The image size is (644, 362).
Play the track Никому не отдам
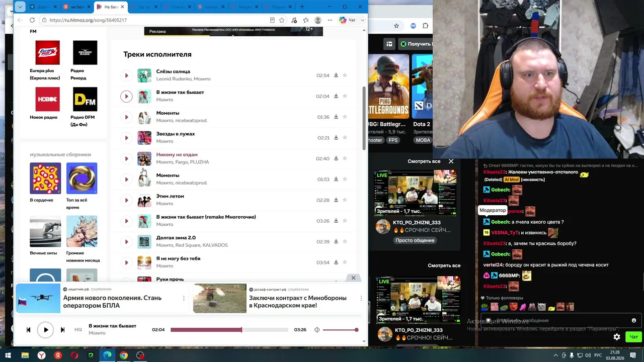pos(126,158)
